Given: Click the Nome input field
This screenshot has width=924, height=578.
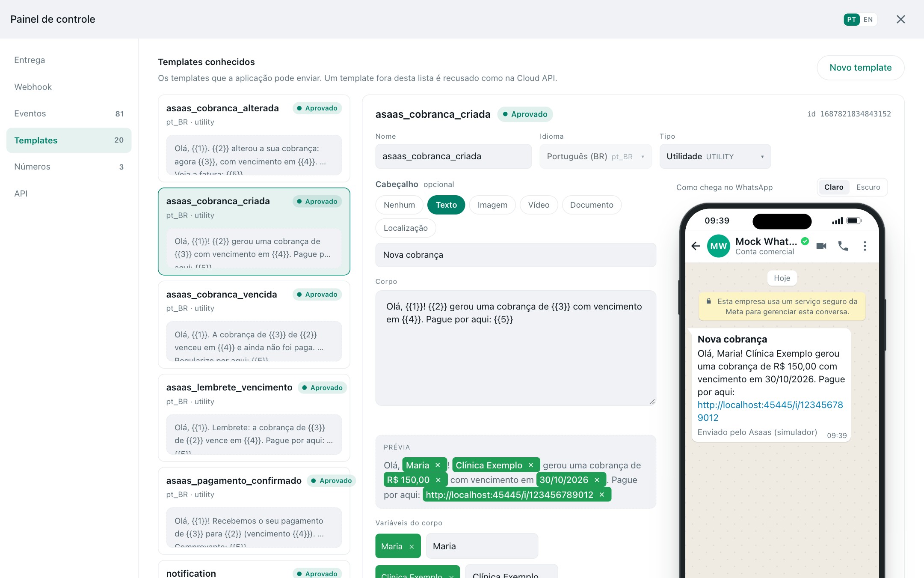Looking at the screenshot, I should [453, 156].
